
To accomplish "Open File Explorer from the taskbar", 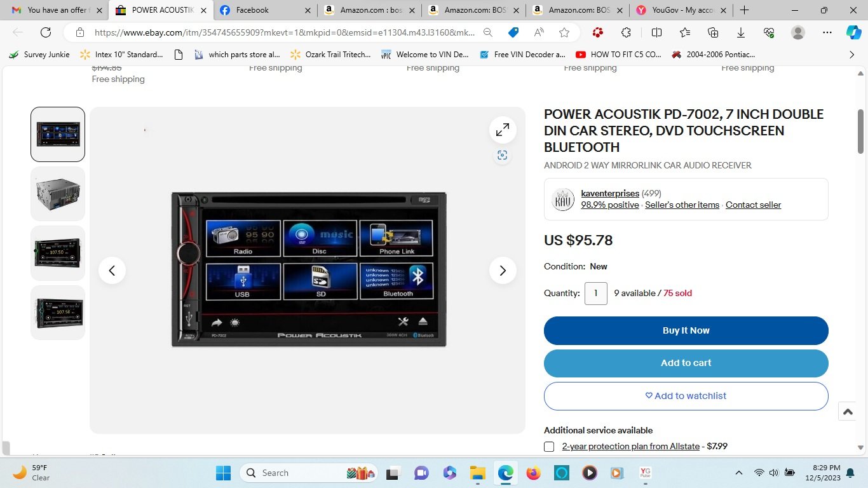I will (x=477, y=473).
